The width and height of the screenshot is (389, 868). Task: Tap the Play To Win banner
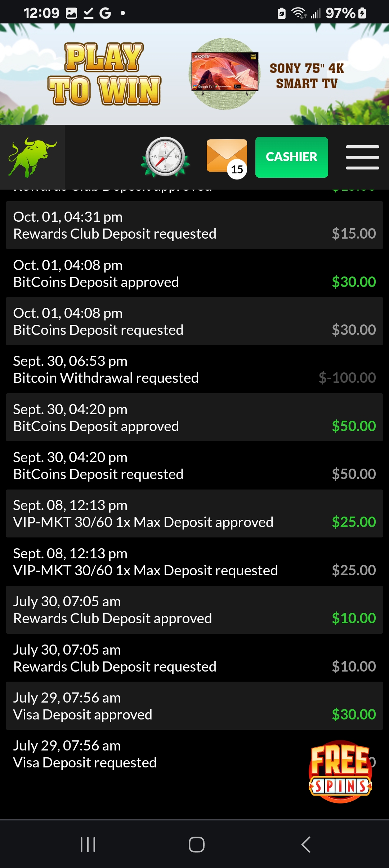(104, 74)
